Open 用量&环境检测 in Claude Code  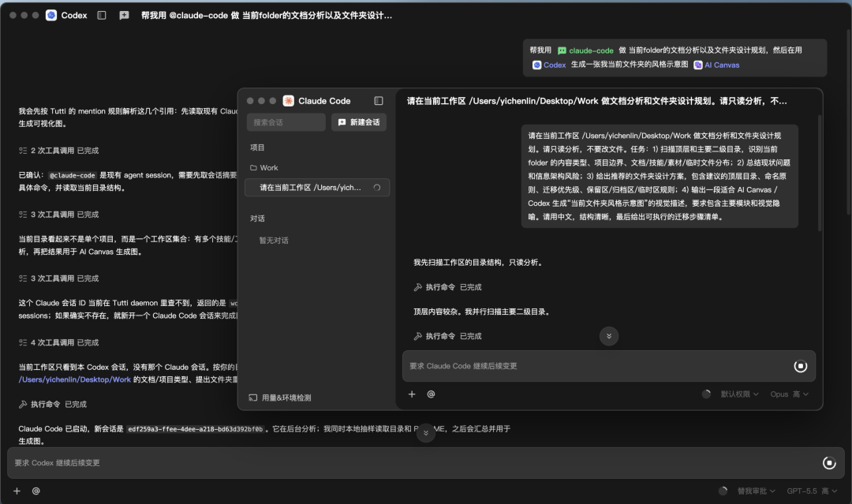[280, 398]
